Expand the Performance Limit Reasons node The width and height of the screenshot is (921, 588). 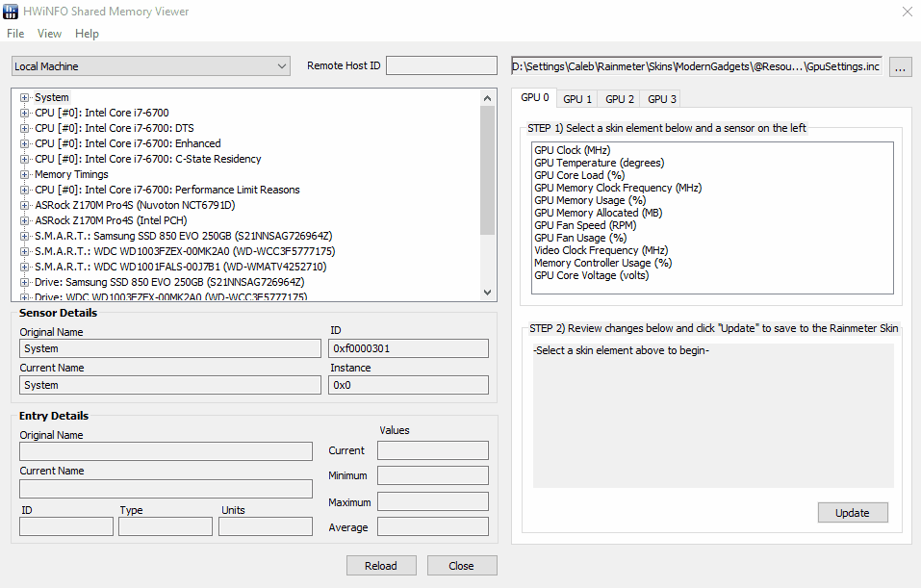point(24,190)
